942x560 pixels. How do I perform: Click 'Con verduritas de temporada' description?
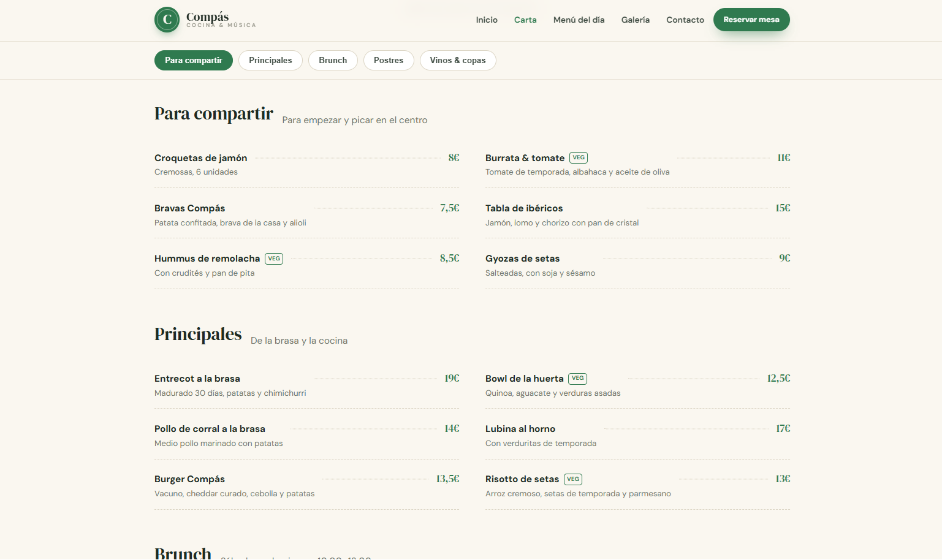[x=541, y=444]
